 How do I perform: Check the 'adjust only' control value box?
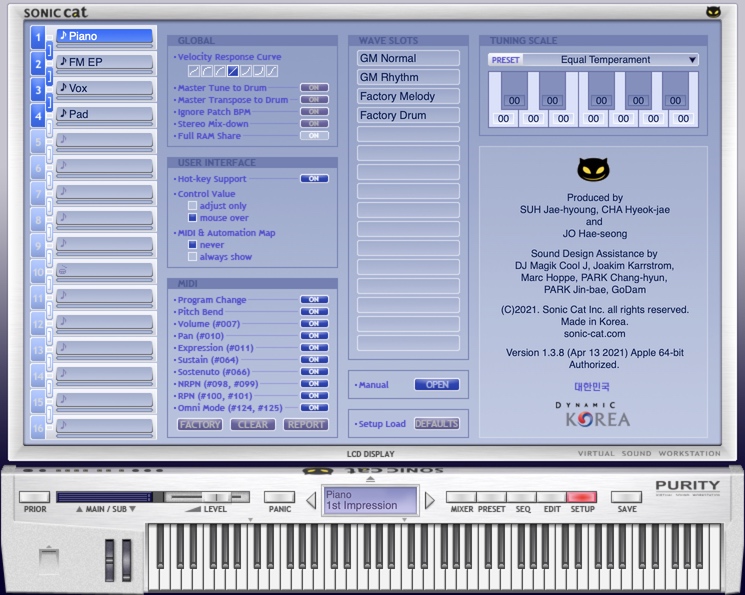pyautogui.click(x=192, y=205)
